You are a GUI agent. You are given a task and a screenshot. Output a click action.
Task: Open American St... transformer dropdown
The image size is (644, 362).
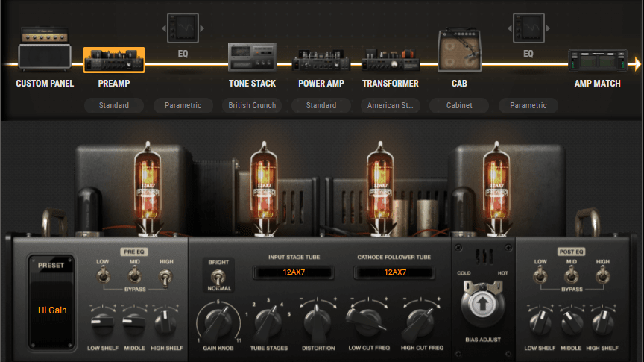pos(390,105)
